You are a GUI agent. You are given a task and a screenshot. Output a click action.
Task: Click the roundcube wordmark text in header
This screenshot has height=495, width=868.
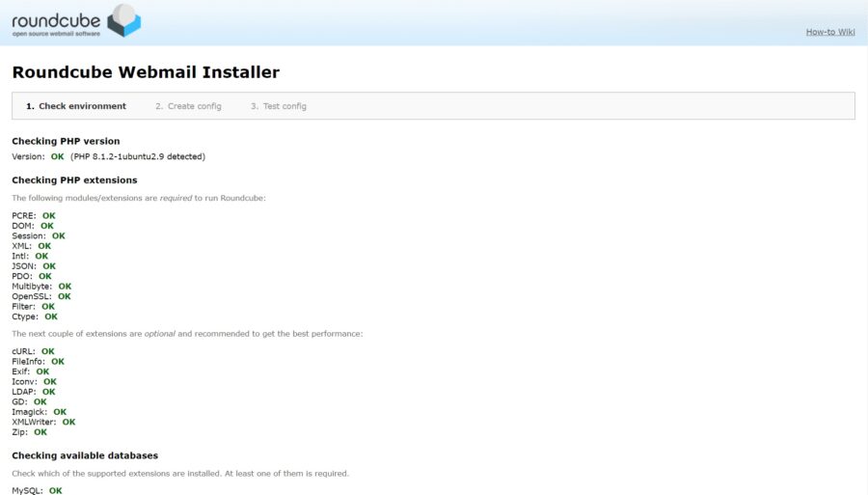tap(56, 17)
